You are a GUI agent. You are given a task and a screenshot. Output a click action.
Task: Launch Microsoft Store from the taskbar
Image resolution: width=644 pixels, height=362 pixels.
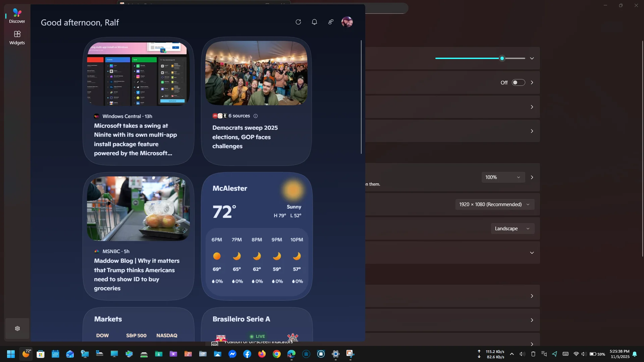tap(41, 354)
